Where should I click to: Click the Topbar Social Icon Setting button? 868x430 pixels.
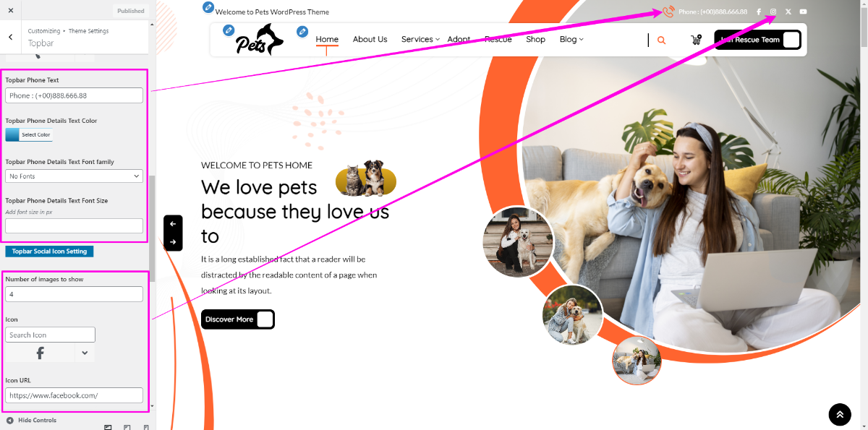tap(49, 251)
